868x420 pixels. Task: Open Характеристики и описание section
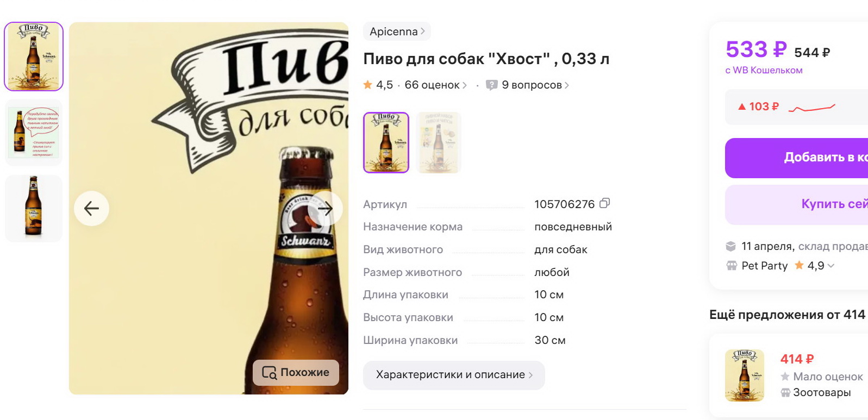454,375
